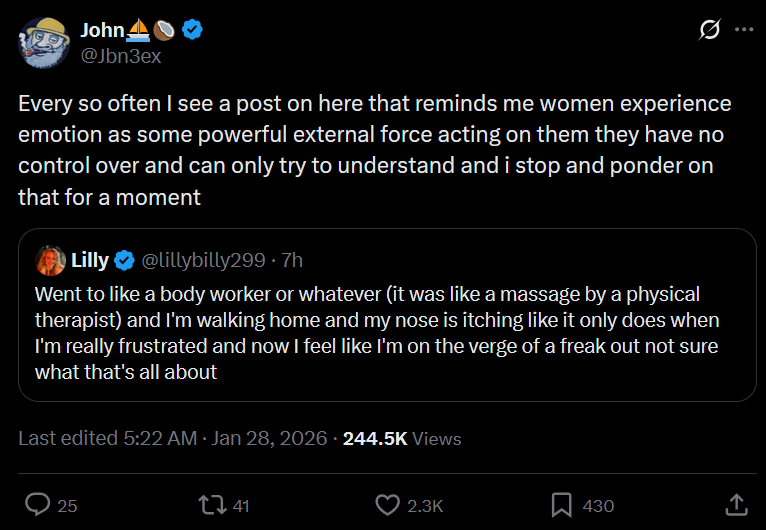Viewport: 766px width, 530px height.
Task: Click Lilly's display name in quote
Action: click(x=90, y=261)
